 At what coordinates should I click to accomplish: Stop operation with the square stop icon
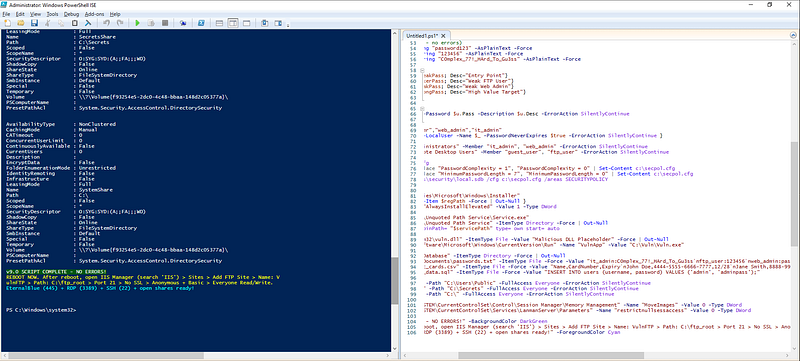(x=165, y=23)
